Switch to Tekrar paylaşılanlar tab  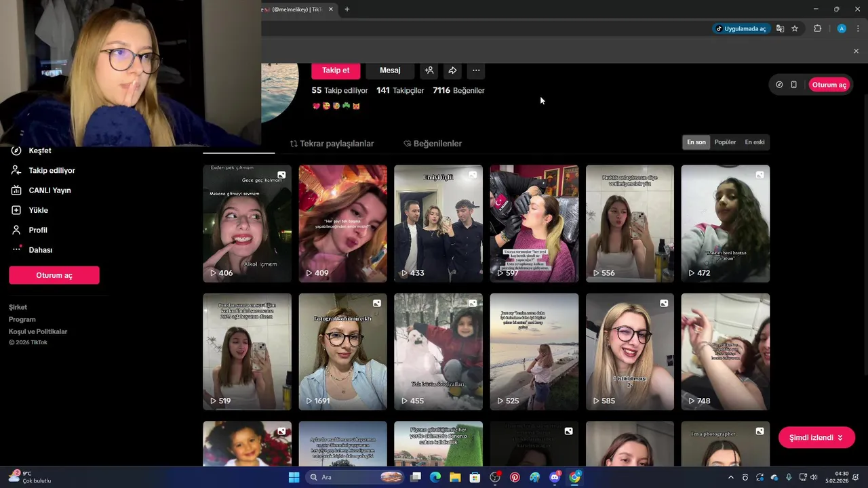click(x=332, y=144)
